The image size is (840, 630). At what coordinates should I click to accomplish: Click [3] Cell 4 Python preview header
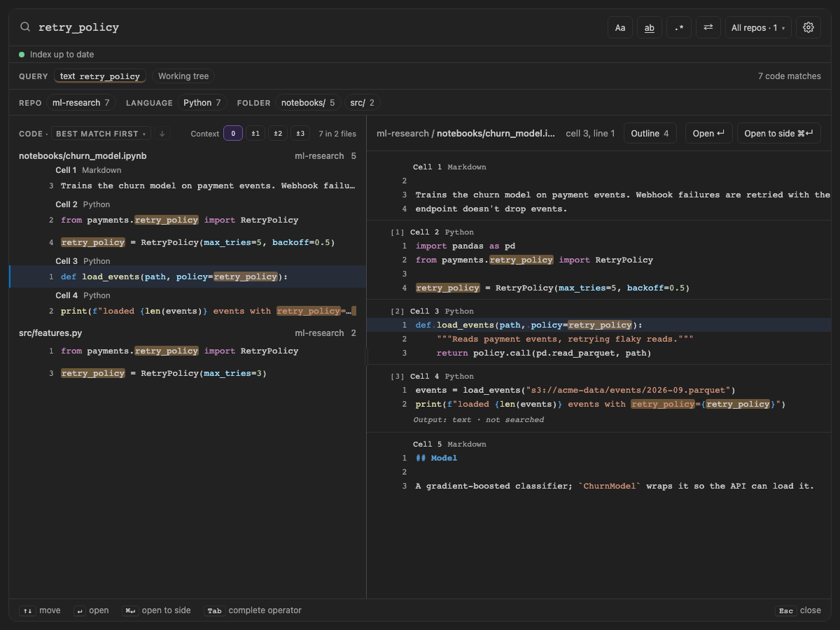pyautogui.click(x=432, y=377)
